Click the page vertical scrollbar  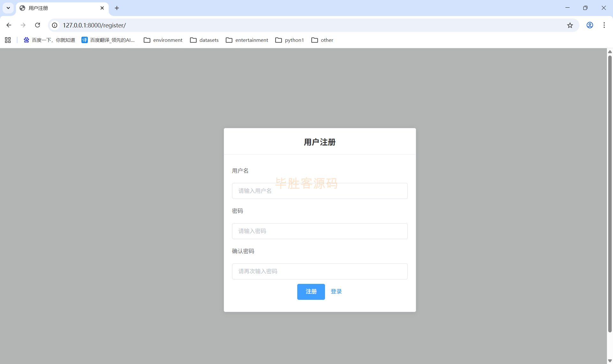[x=610, y=192]
